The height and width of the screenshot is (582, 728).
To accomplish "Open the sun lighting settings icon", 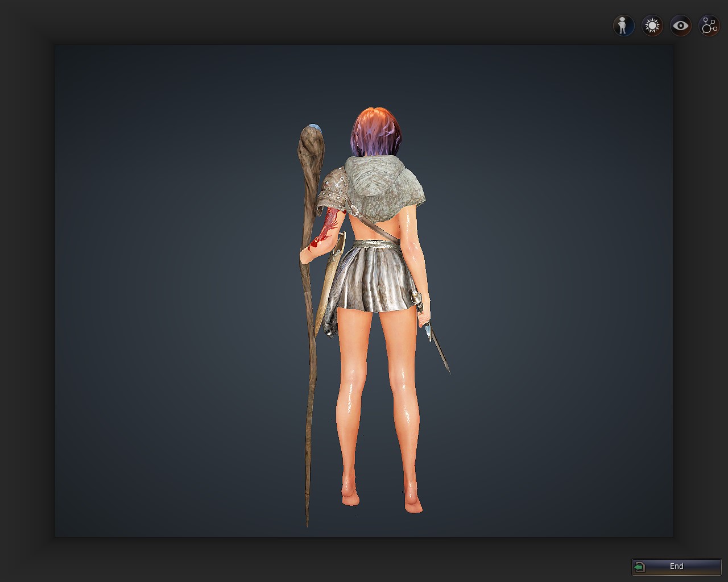I will (x=652, y=26).
